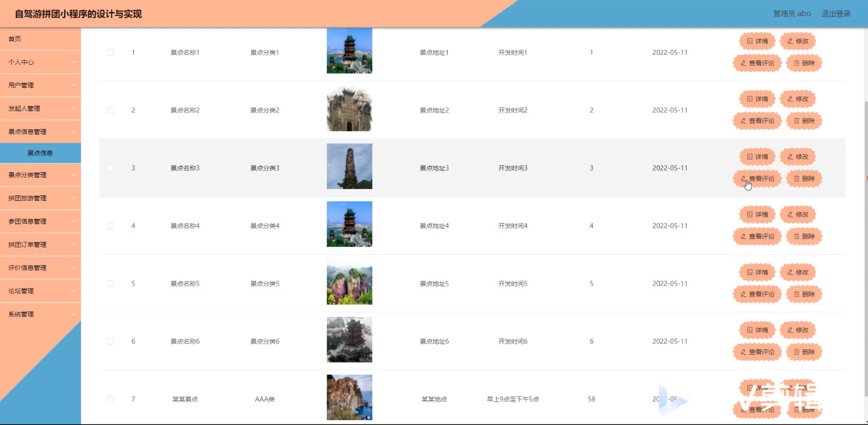Click the 景点分类5 category cell

tap(265, 284)
